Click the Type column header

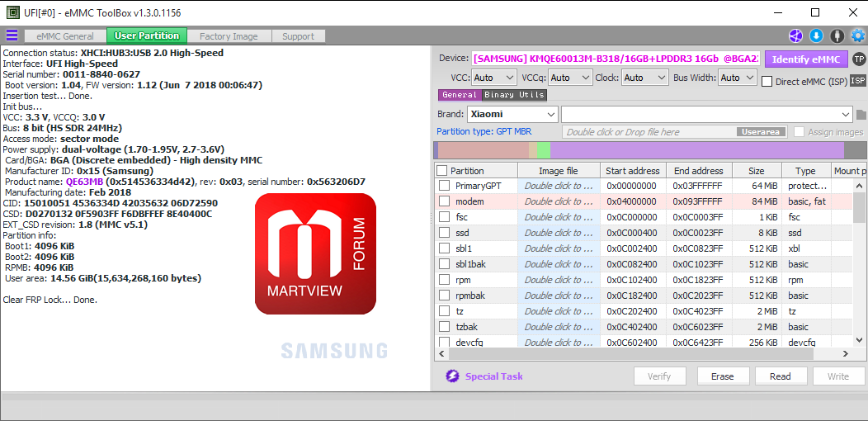(x=805, y=171)
